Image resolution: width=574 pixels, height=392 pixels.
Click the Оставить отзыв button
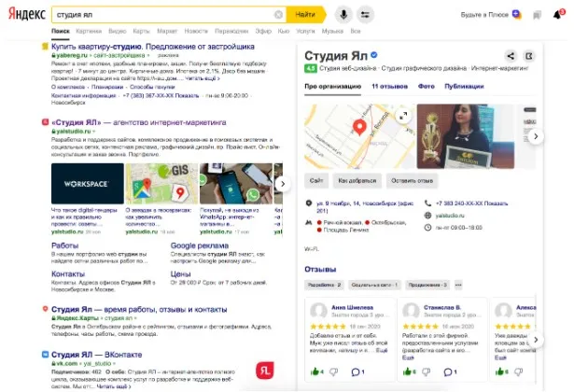412,181
